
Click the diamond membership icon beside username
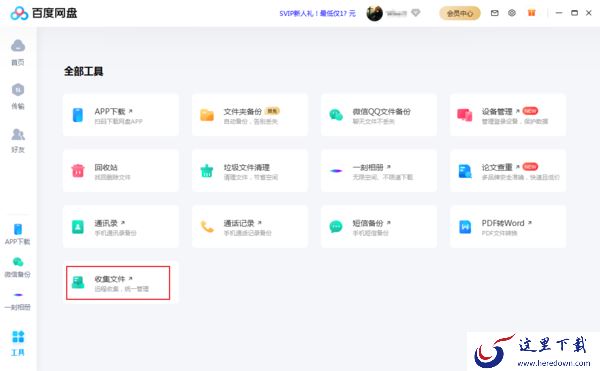point(416,13)
